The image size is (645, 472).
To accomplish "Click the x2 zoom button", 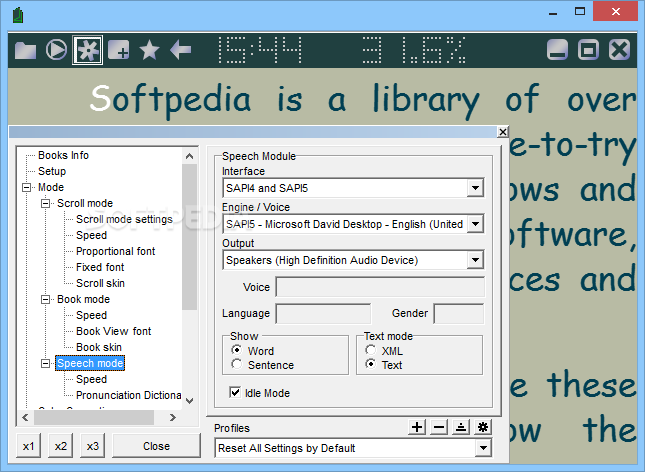I will point(60,446).
